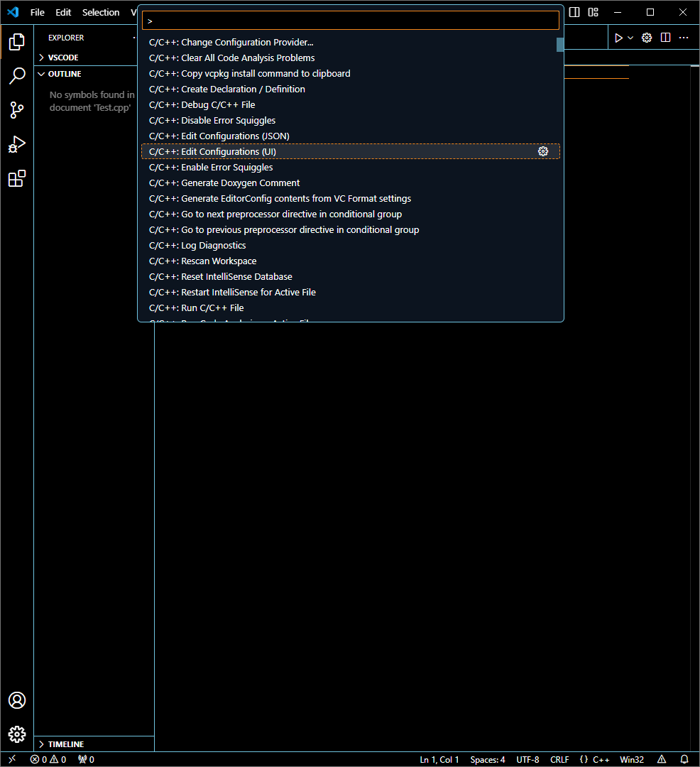Image resolution: width=700 pixels, height=767 pixels.
Task: Click the warning triangle icon in status bar
Action: [662, 759]
